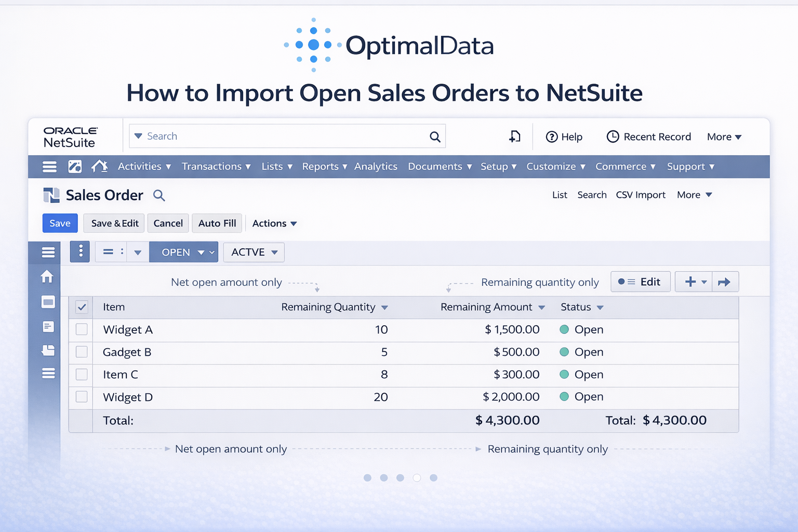Open the Actions dropdown menu

pyautogui.click(x=274, y=223)
